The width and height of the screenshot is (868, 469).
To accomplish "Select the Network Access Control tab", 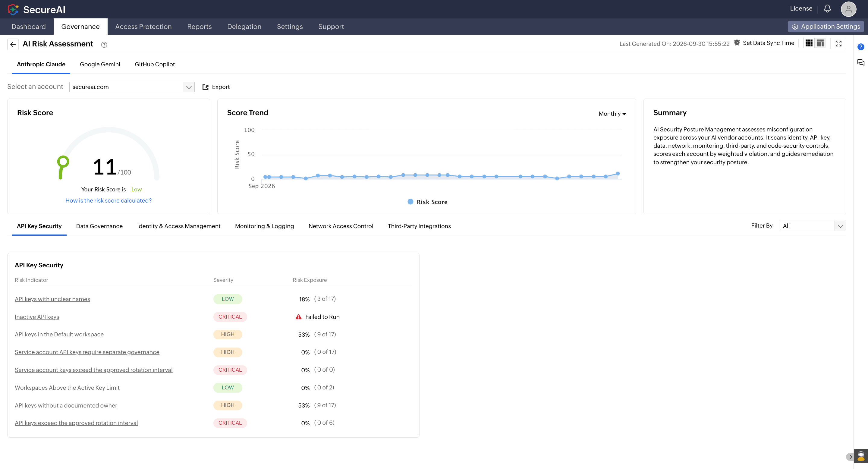I will click(341, 226).
